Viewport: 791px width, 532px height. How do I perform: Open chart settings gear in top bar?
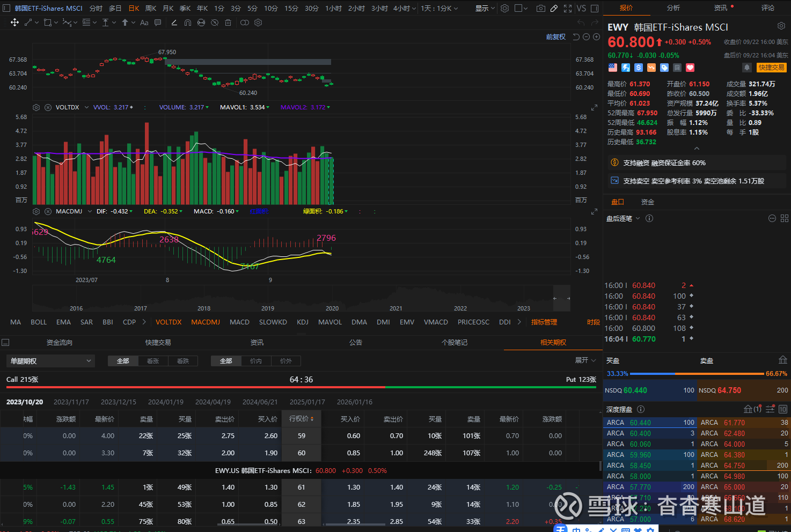pos(504,9)
